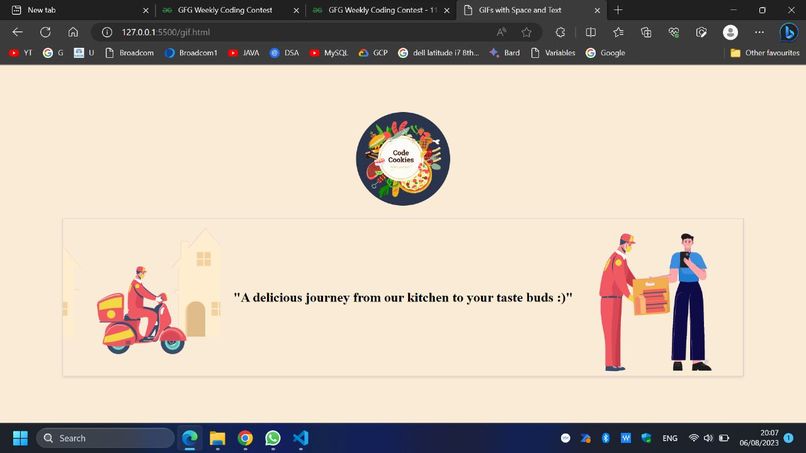
Task: Open the Bard bookmark
Action: click(x=504, y=52)
